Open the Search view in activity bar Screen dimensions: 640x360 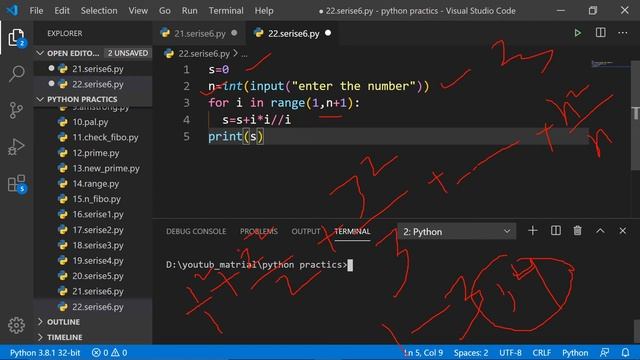[x=16, y=74]
